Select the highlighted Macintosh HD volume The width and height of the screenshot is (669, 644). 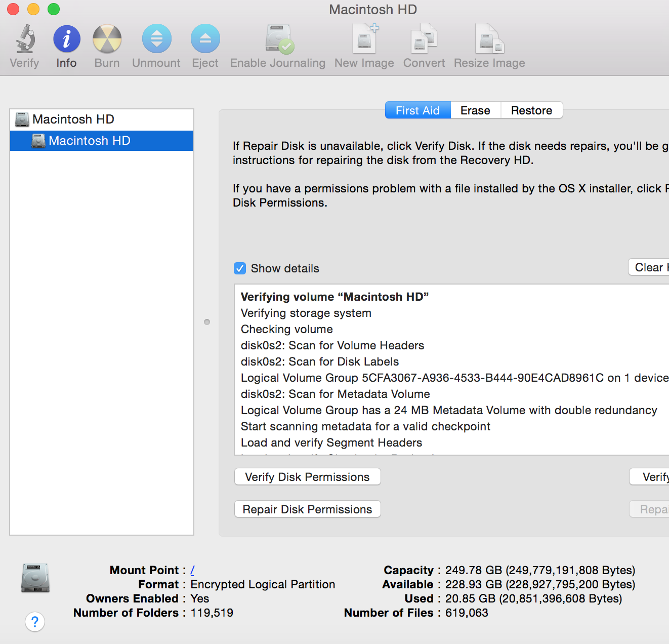pos(102,141)
